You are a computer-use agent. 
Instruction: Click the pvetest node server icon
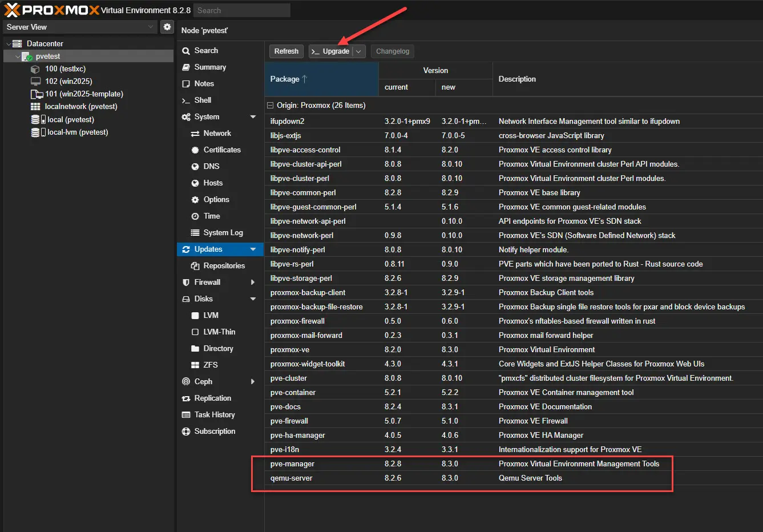click(27, 57)
